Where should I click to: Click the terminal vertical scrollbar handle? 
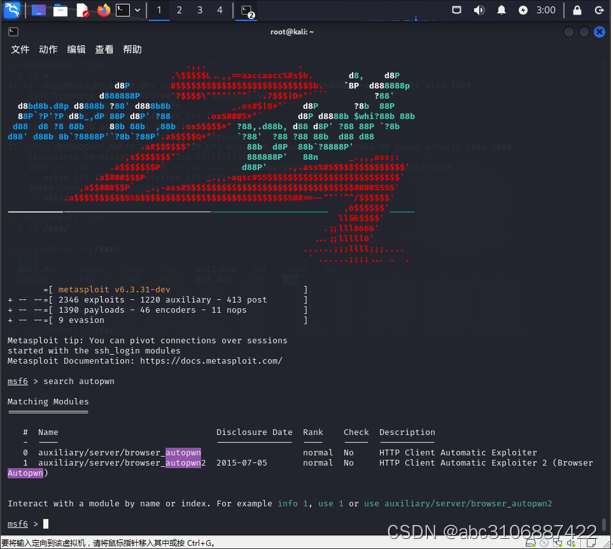pyautogui.click(x=604, y=524)
